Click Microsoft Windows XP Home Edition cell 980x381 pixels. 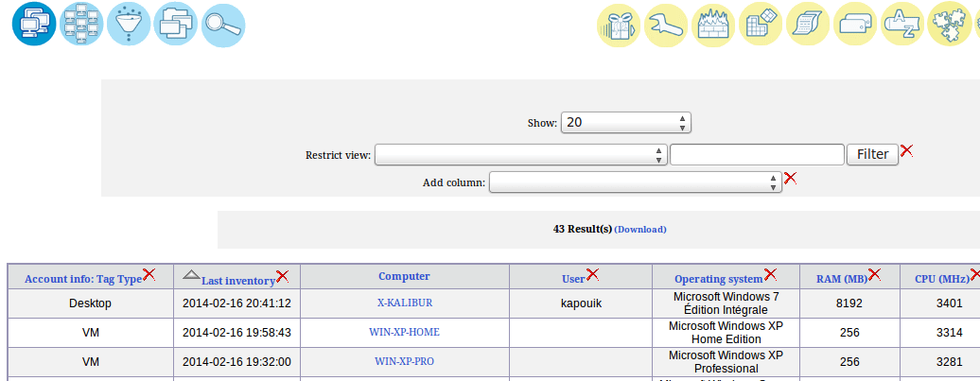click(x=726, y=332)
